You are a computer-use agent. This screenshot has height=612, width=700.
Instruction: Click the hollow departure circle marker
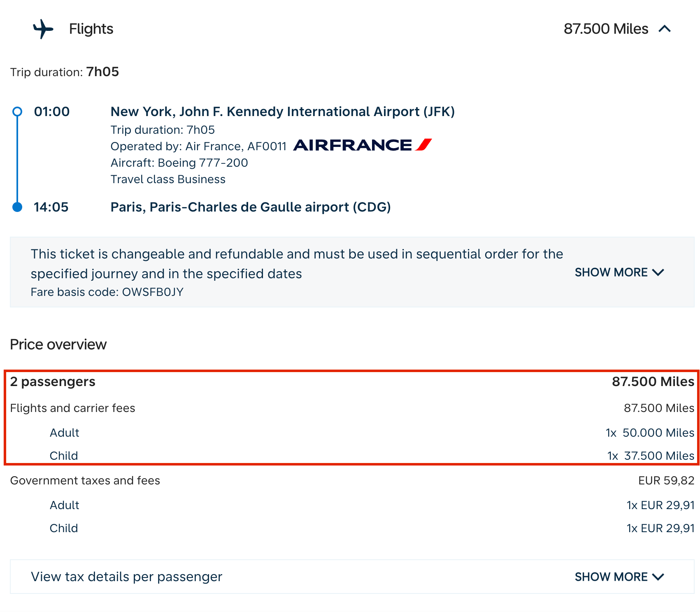coord(17,112)
